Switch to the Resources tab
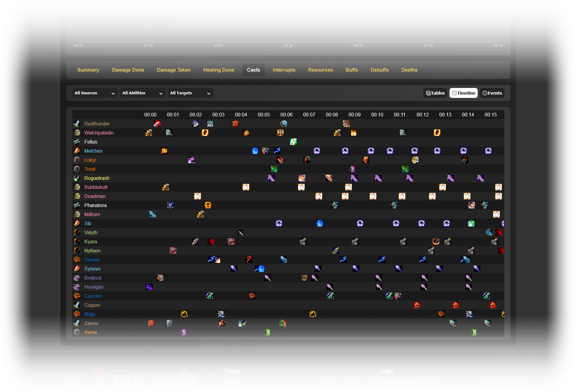This screenshot has width=576, height=392. (x=320, y=70)
